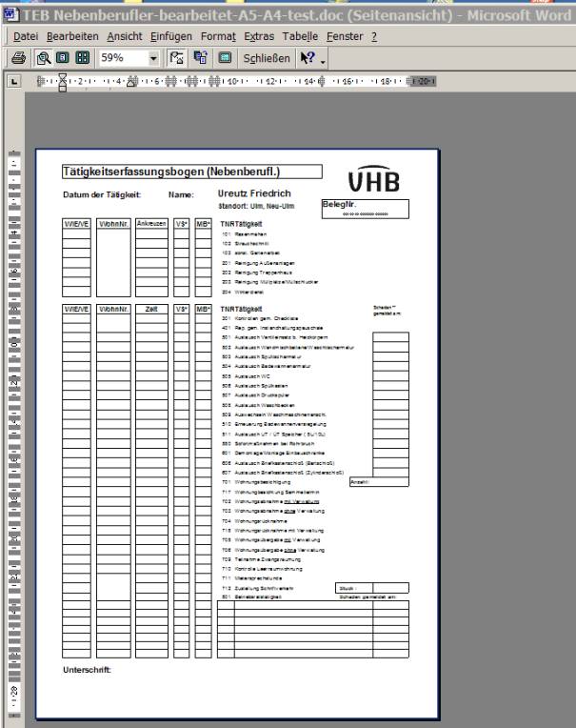Click the '505 Austausch WC' entry

pyautogui.click(x=246, y=376)
